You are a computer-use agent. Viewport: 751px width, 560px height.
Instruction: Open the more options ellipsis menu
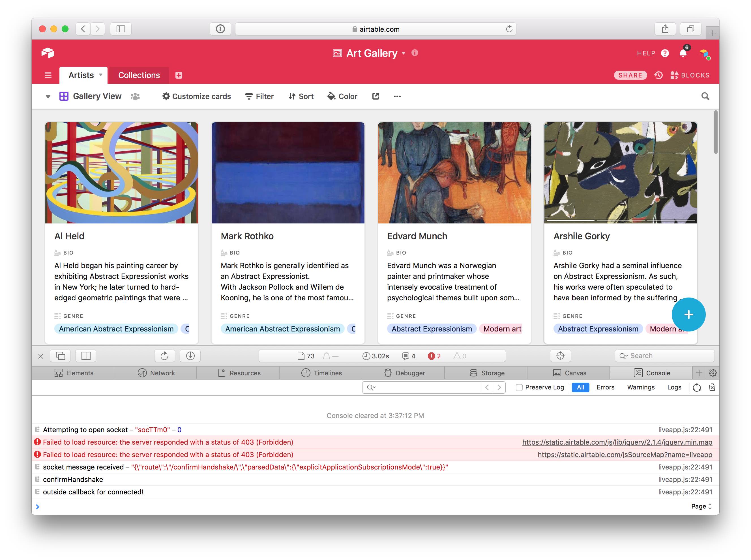(x=398, y=96)
